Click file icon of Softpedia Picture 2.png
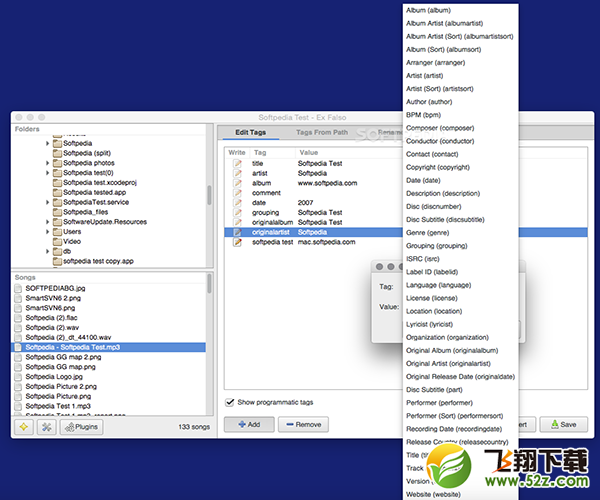The height and width of the screenshot is (500, 600). click(18, 386)
